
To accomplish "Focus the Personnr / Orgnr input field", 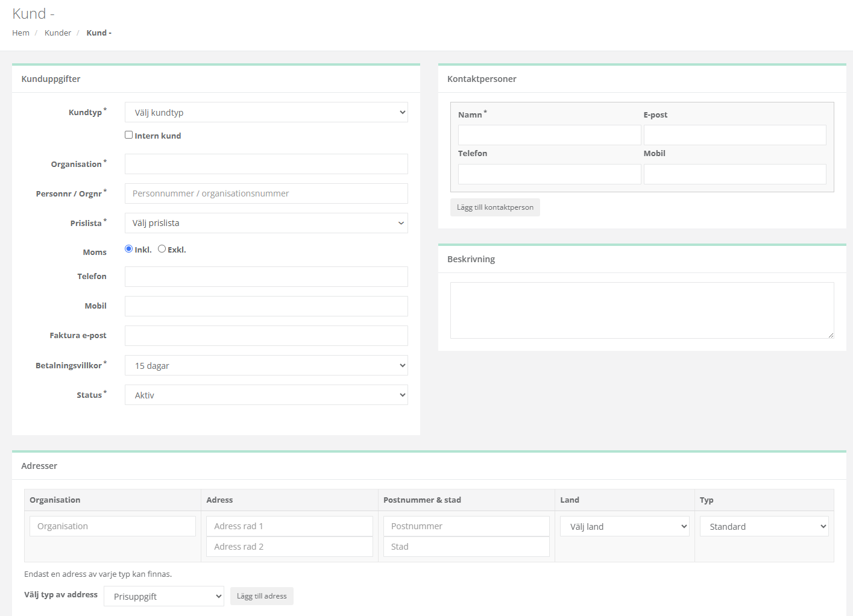I will coord(266,193).
